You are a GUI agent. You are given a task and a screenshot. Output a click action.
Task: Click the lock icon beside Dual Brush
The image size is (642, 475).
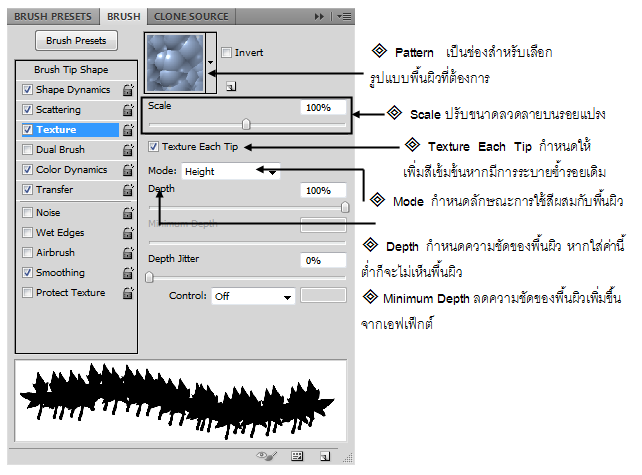pos(128,150)
